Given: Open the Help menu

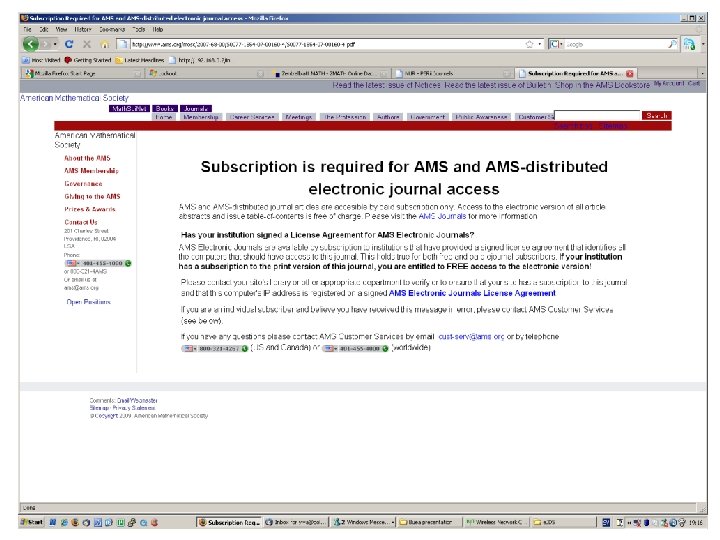Looking at the screenshot, I should (158, 29).
